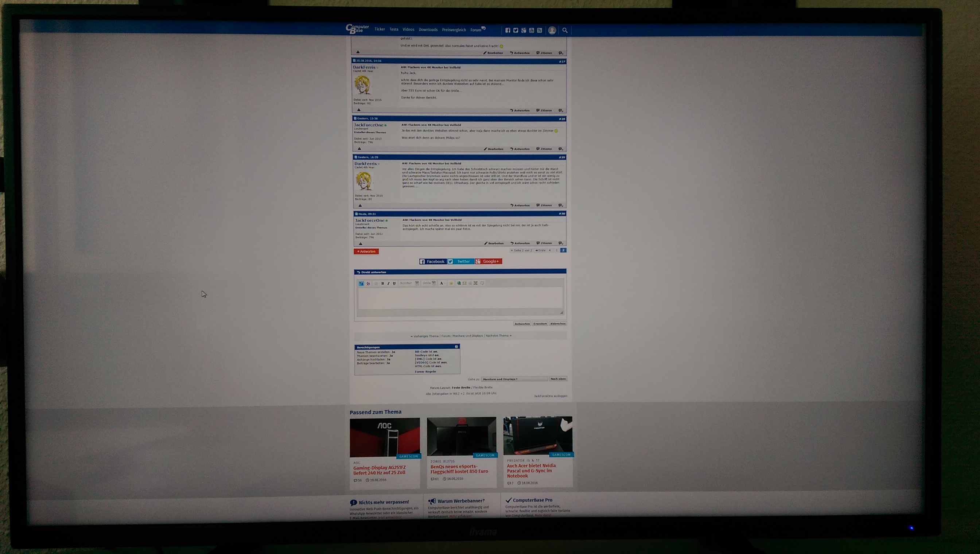Click the user profile avatar icon
Viewport: 980px width, 554px height.
point(552,31)
